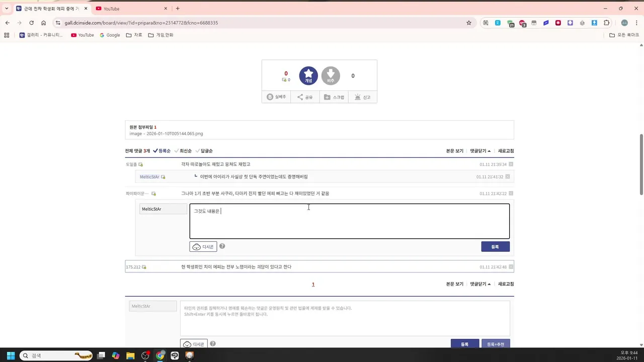644x362 pixels.
Task: Open Chrome's three-dot menu
Action: [x=635, y=23]
